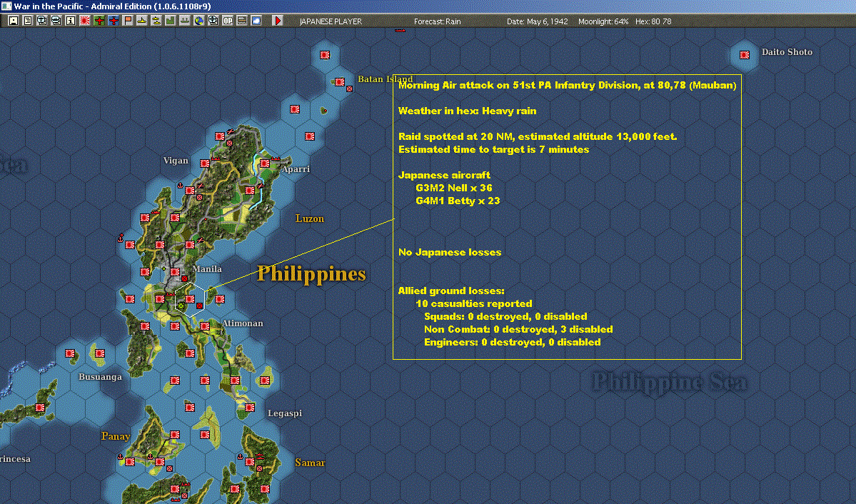Click the Panay island label
This screenshot has height=504, width=856.
(x=115, y=436)
